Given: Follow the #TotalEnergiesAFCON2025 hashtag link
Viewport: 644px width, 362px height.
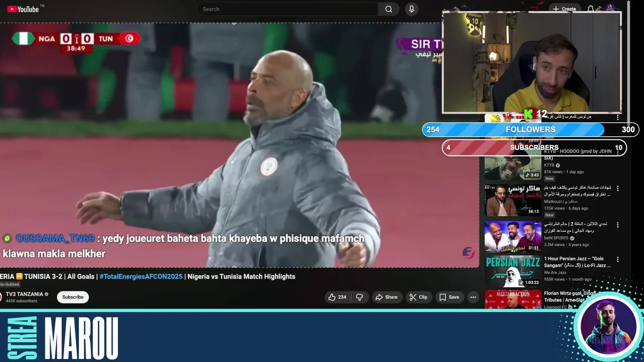Looking at the screenshot, I should click(141, 277).
